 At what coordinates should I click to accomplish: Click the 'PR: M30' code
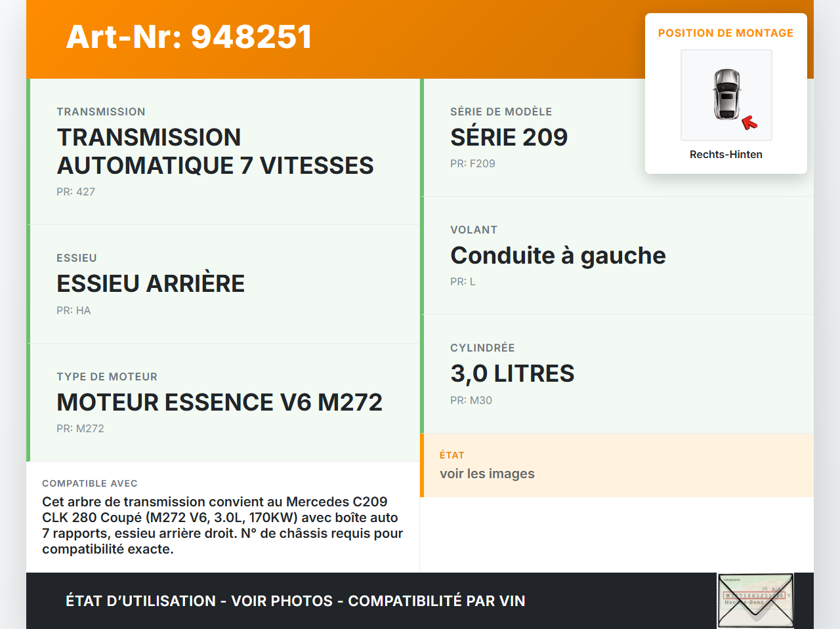click(471, 400)
